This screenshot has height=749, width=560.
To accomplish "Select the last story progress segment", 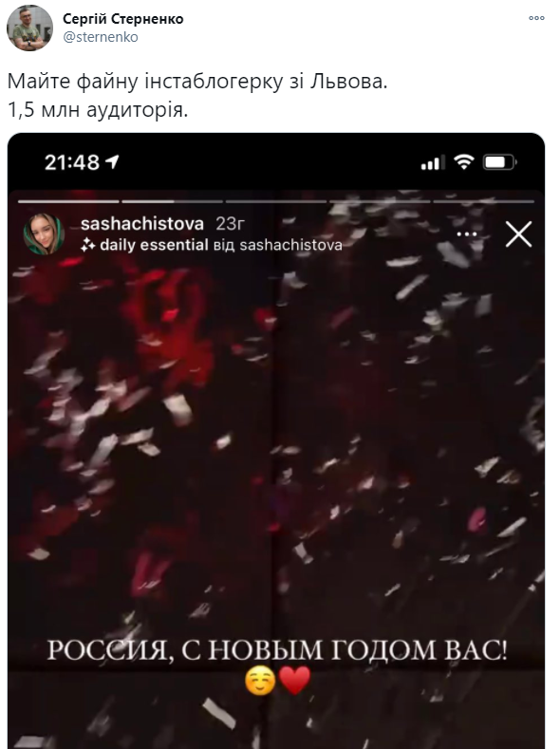I will (483, 201).
